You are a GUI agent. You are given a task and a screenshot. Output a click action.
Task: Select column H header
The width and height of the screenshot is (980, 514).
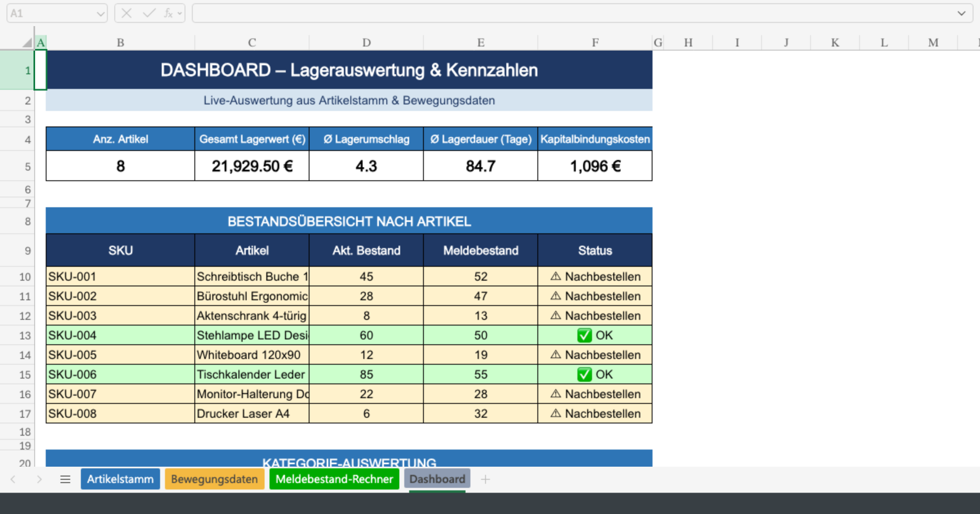pyautogui.click(x=688, y=42)
